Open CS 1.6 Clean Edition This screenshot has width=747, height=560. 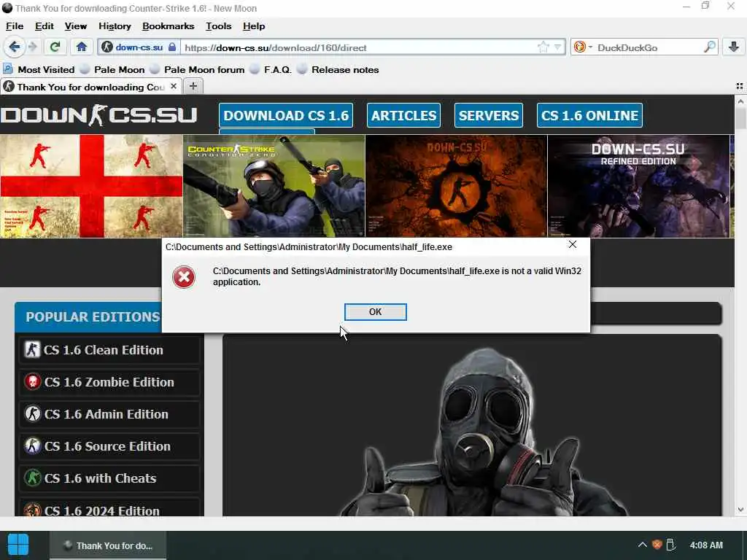pyautogui.click(x=109, y=350)
